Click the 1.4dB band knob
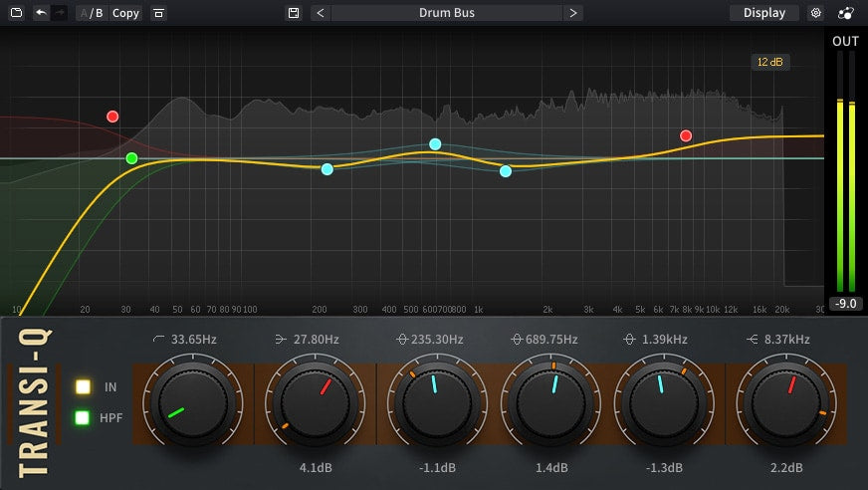 (550, 403)
